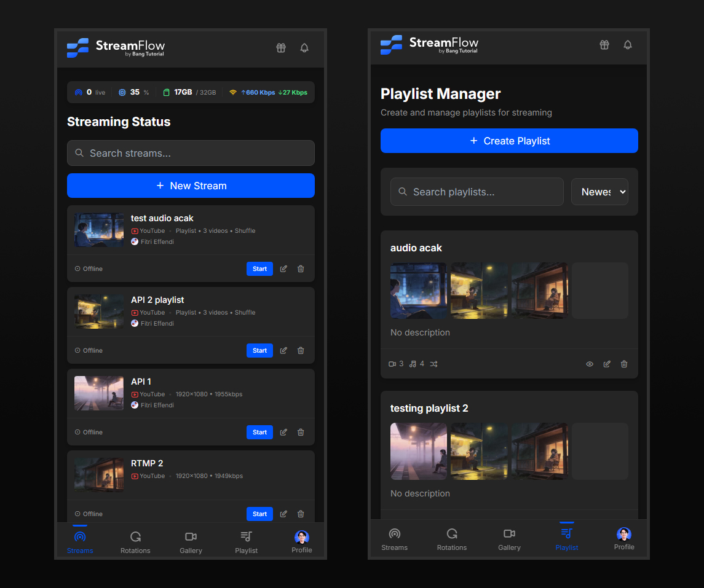Image resolution: width=704 pixels, height=588 pixels.
Task: Click second thumbnail in audio acak playlist
Action: (x=479, y=291)
